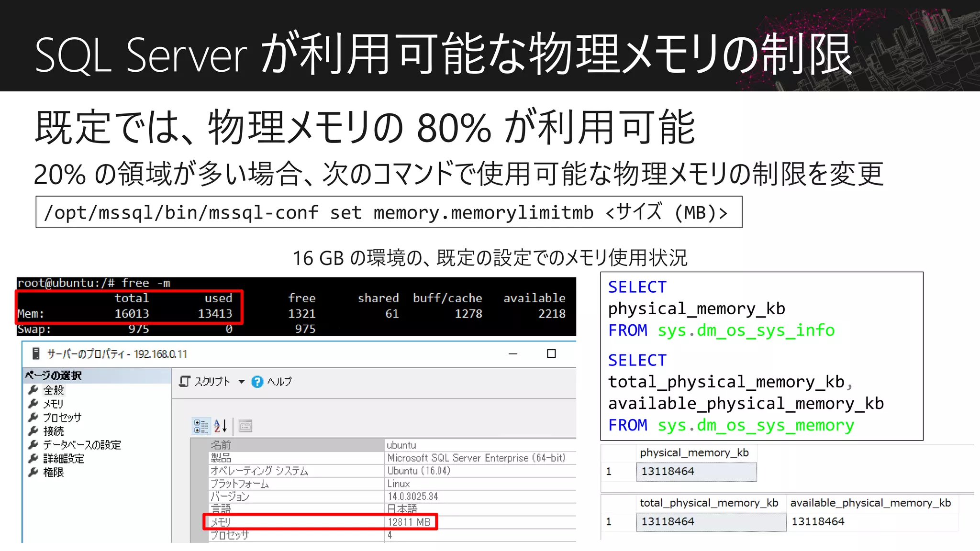The width and height of the screenshot is (980, 551).
Task: Select the プラットフォーム property row
Action: click(392, 484)
